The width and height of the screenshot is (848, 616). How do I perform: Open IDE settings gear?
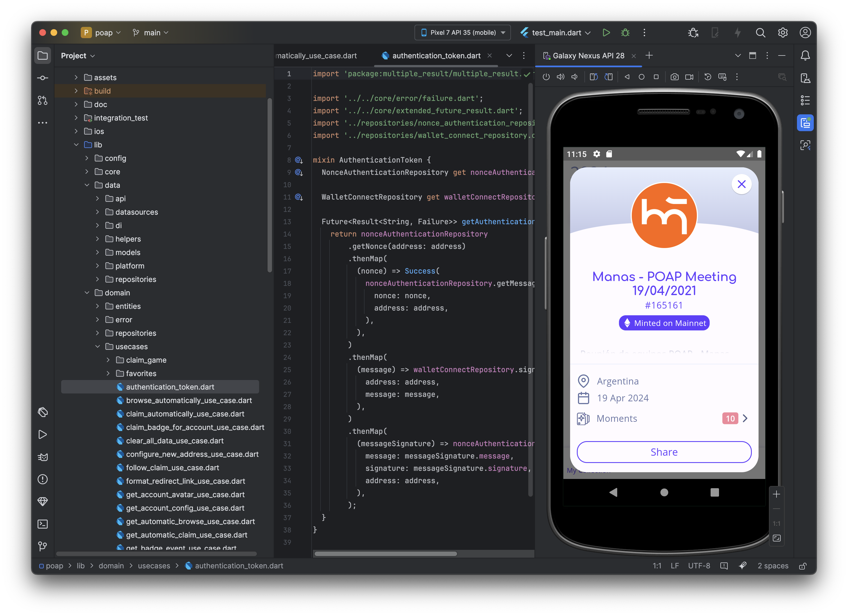click(783, 33)
